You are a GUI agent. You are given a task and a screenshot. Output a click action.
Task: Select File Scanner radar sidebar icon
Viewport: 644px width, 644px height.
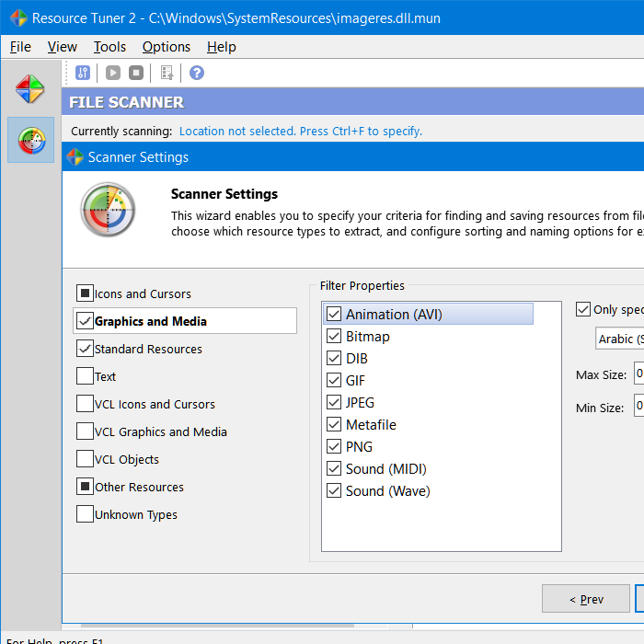(x=31, y=140)
